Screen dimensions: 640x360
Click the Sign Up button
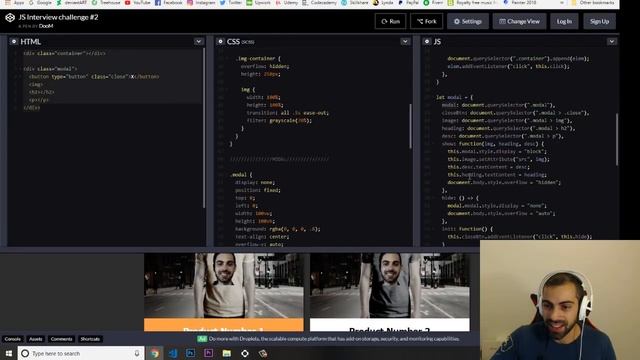tap(599, 21)
